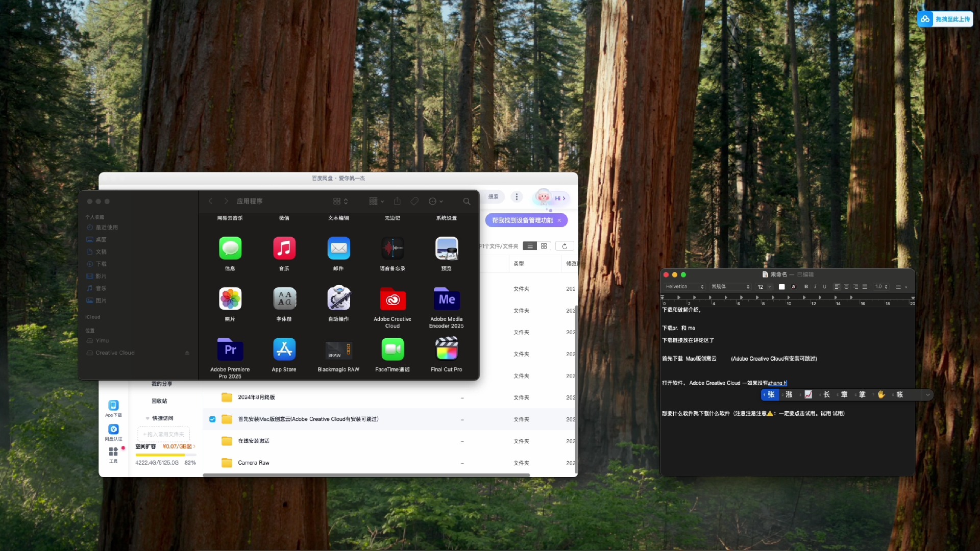Set left text alignment in TextEdit
Screen dimensions: 980x551
tap(837, 287)
